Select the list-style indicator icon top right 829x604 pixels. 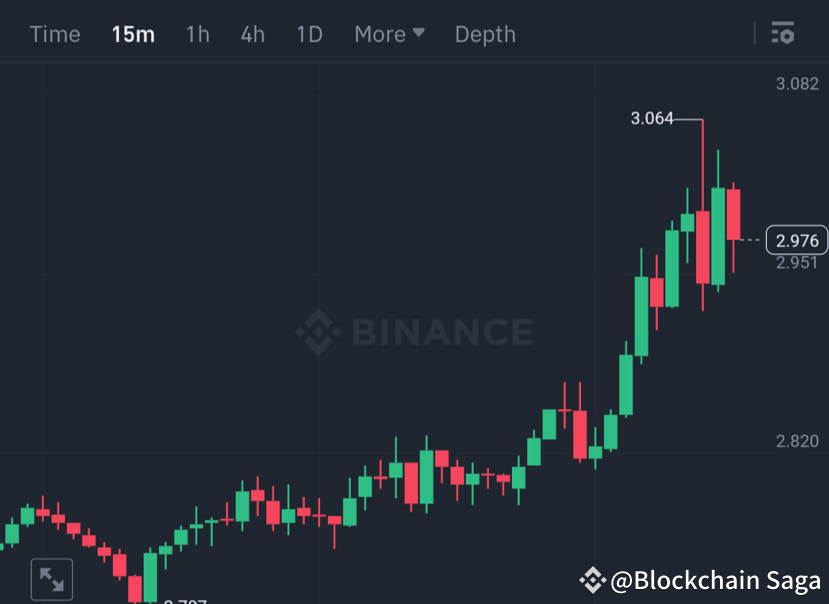tap(783, 34)
